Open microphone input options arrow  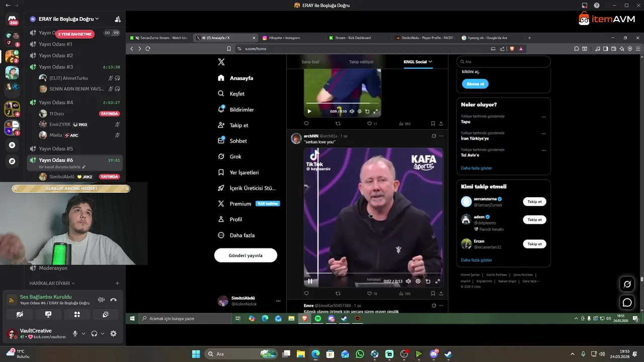[84, 333]
